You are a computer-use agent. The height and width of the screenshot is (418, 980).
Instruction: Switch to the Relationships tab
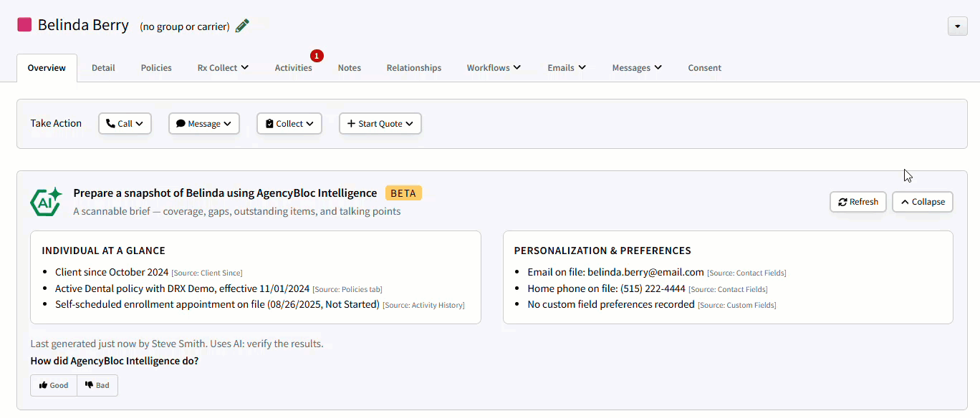click(414, 68)
